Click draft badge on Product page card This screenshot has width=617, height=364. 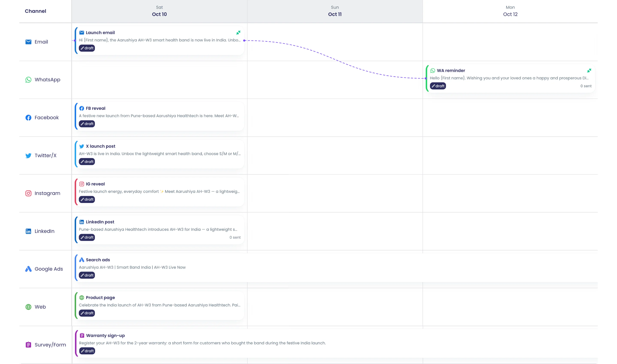[x=87, y=313]
